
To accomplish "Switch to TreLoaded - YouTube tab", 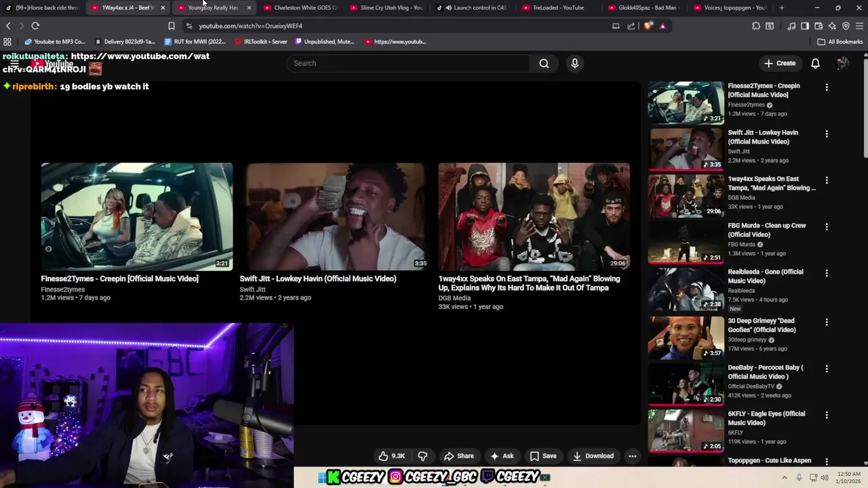I will 559,7.
